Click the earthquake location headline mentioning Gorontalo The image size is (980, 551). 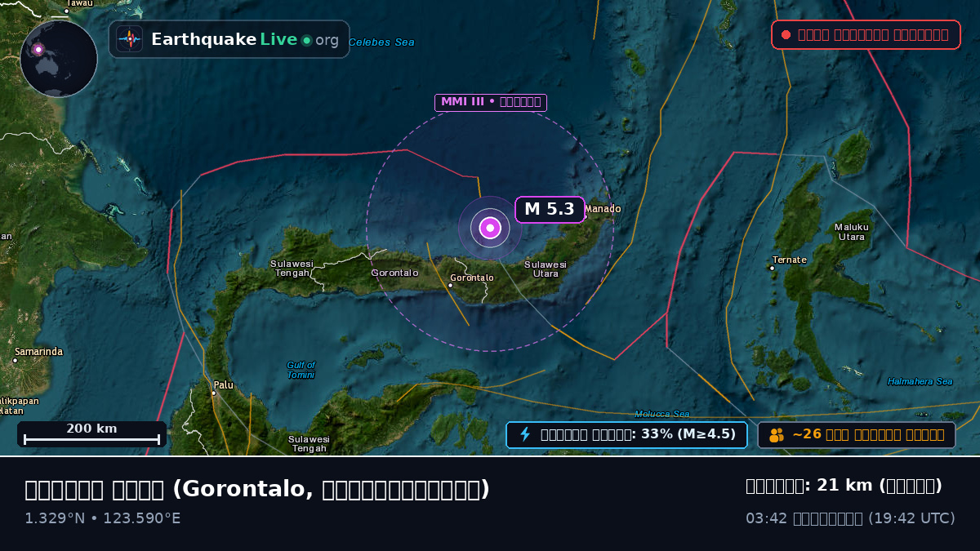click(x=257, y=489)
